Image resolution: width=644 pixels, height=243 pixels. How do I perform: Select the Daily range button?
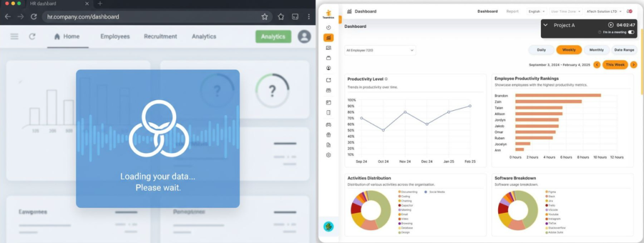[541, 50]
